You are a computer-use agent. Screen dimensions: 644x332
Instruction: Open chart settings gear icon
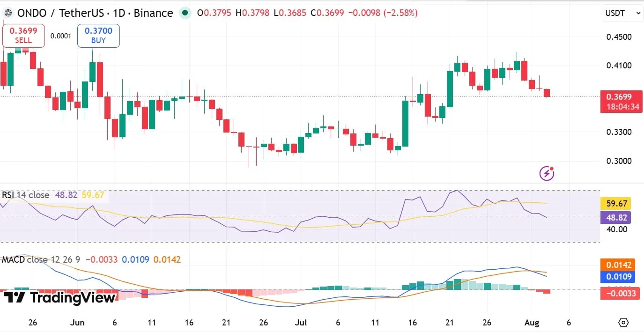click(623, 322)
